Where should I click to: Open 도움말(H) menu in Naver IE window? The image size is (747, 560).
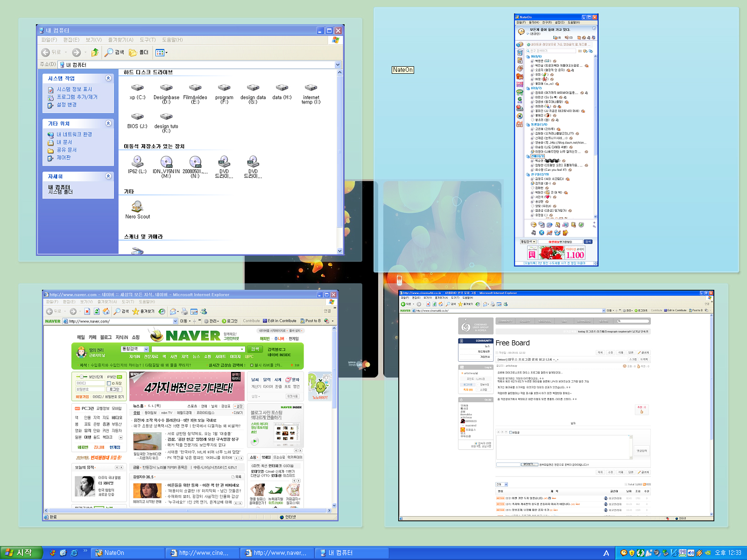coord(147,302)
